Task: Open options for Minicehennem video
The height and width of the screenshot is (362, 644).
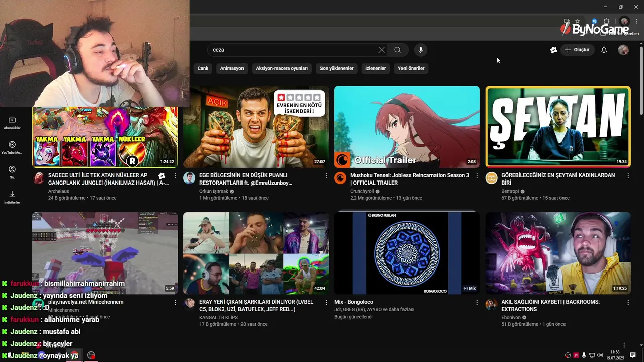Action: point(175,303)
